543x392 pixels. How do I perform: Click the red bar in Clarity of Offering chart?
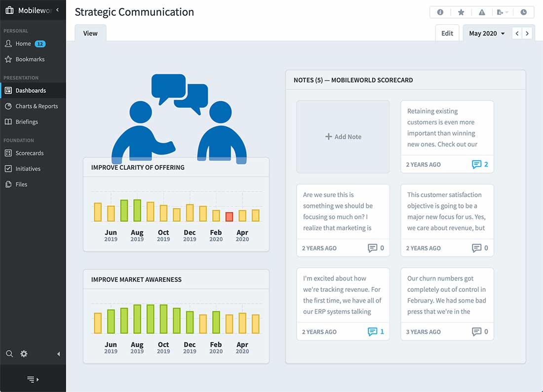(229, 217)
